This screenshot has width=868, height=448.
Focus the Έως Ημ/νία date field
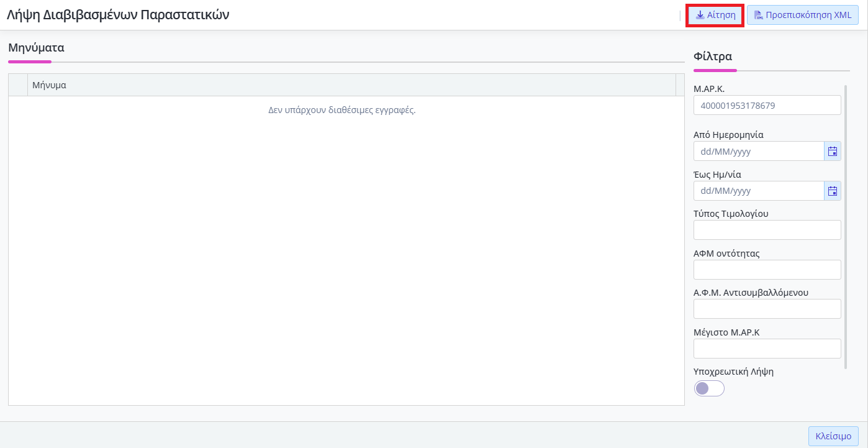click(x=758, y=191)
